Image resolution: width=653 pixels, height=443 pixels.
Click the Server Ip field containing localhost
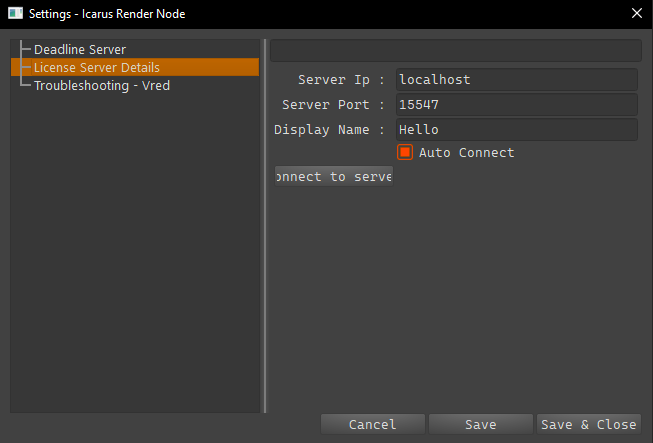tap(516, 80)
